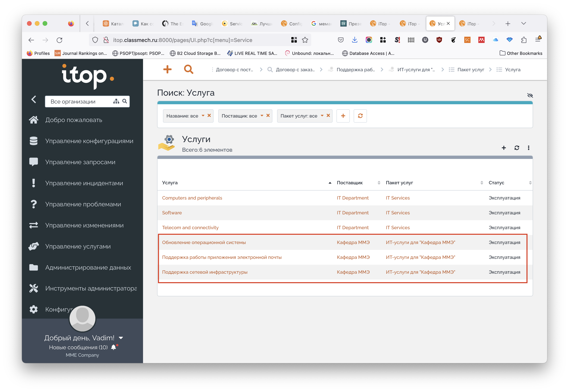Open Новые сообщения notifications bell

pyautogui.click(x=114, y=347)
